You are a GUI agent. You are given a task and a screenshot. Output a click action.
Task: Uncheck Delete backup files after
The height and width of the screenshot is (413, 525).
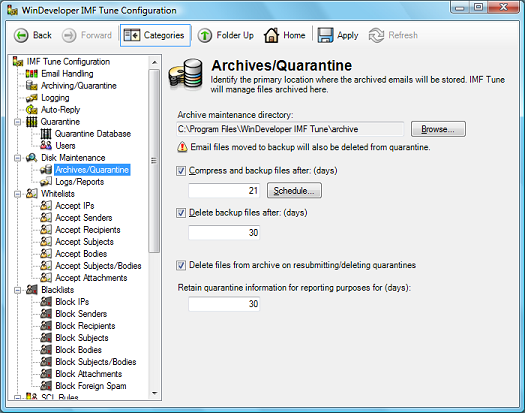(x=181, y=213)
